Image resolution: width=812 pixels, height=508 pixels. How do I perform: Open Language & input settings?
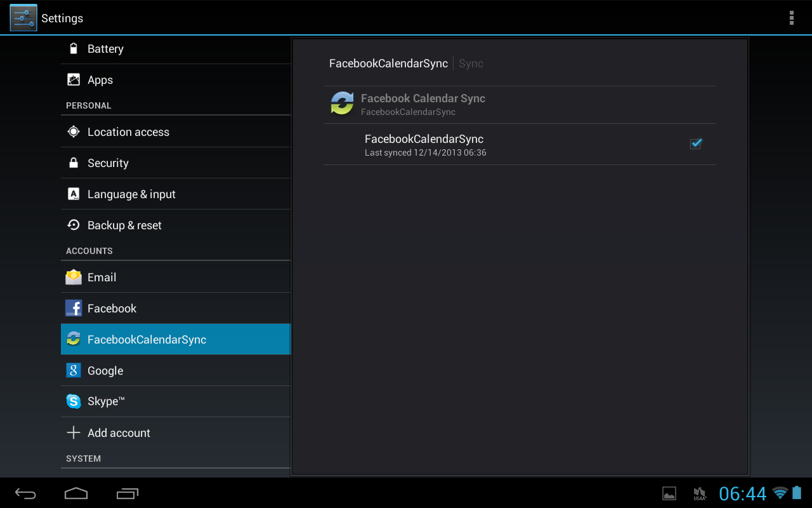point(176,194)
